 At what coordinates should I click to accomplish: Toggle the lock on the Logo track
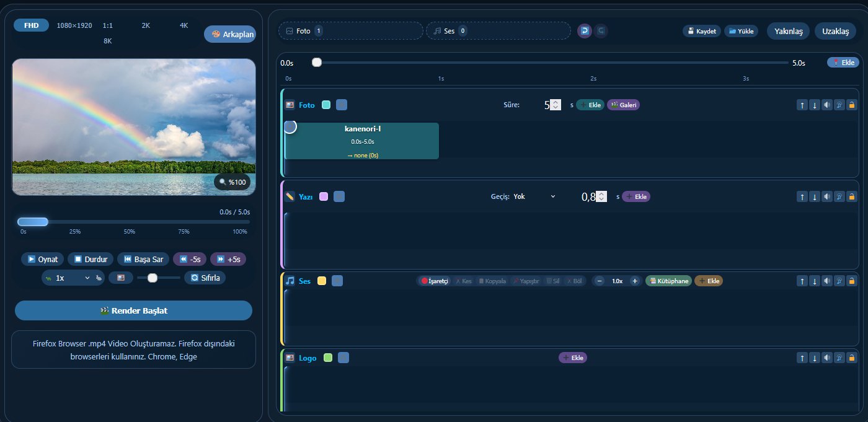(x=851, y=358)
